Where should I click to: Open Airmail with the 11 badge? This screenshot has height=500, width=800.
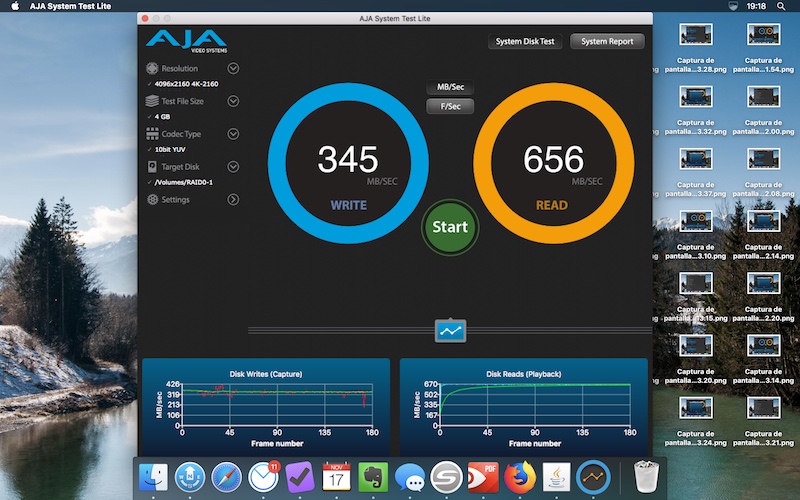click(263, 477)
